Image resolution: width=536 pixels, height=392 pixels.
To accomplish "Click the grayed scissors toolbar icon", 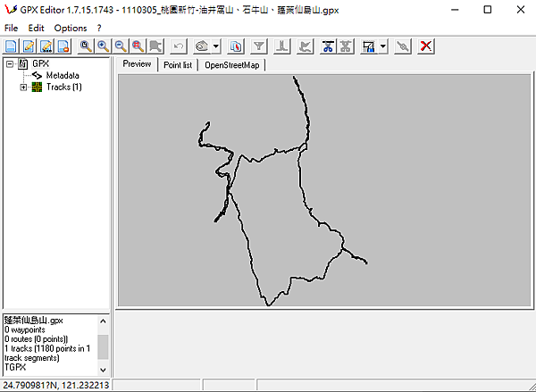I will 346,46.
